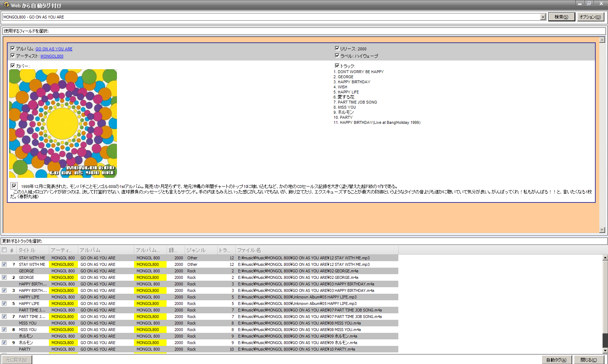Click the app icon in the title bar
Screen dimensions: 608x364
coord(6,5)
